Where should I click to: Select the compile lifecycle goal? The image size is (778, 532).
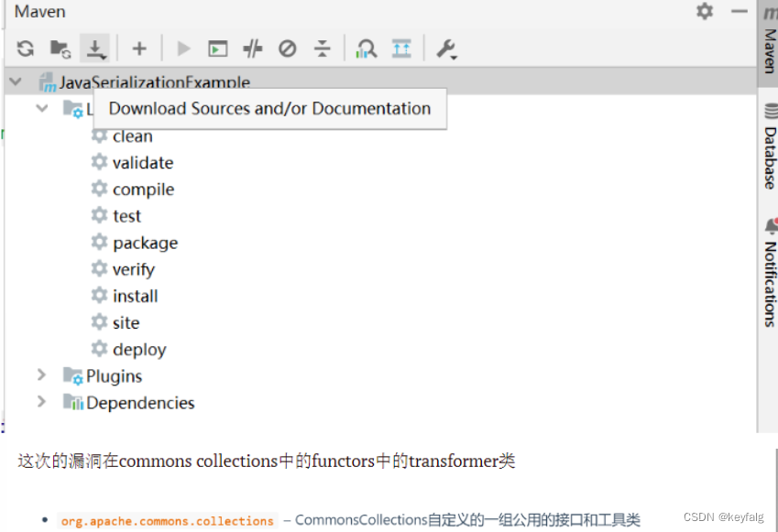click(143, 190)
